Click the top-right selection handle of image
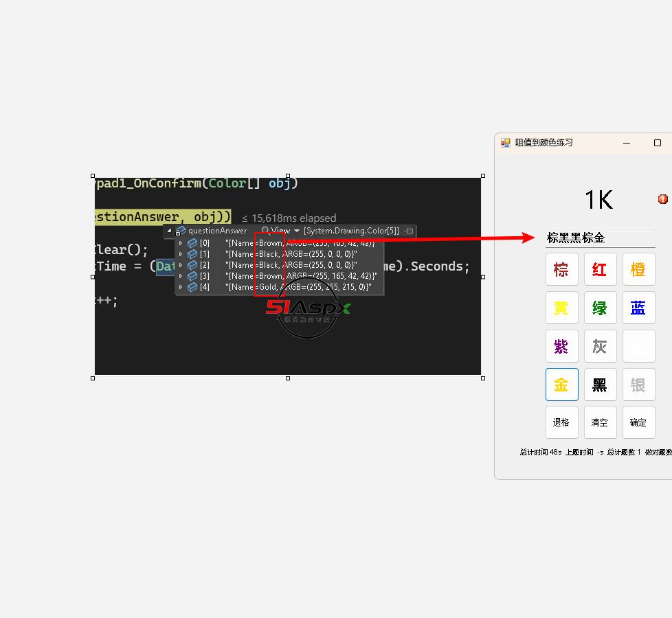Viewport: 672px width, 618px height. tap(483, 176)
